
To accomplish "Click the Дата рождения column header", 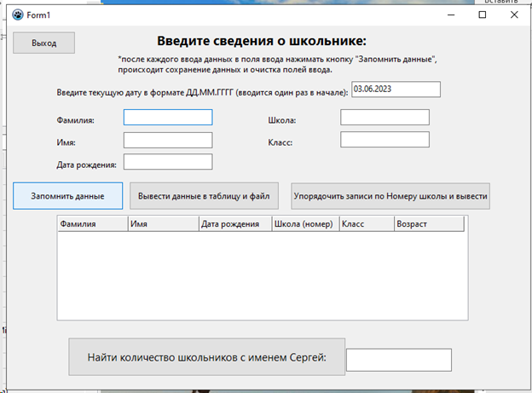I will coord(235,224).
